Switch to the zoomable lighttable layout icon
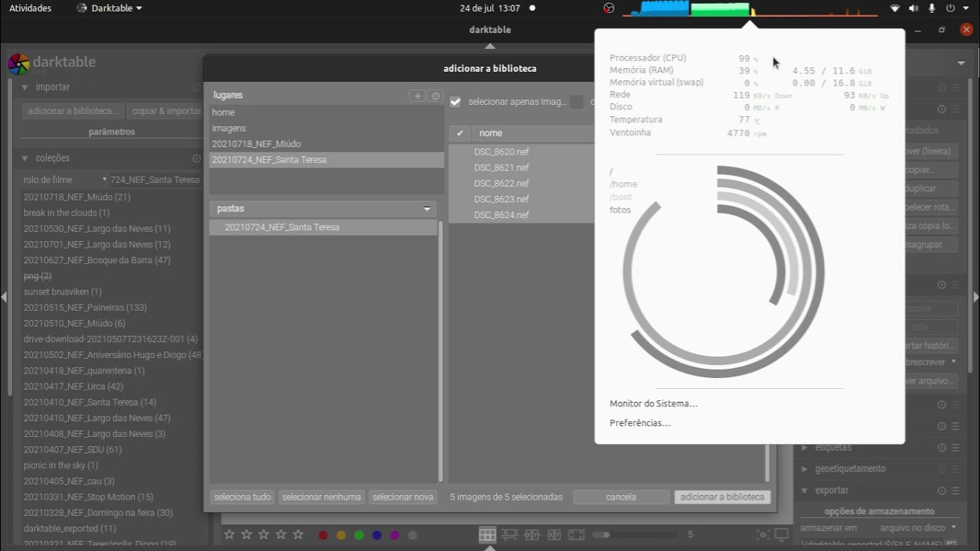This screenshot has width=980, height=551. tap(510, 535)
